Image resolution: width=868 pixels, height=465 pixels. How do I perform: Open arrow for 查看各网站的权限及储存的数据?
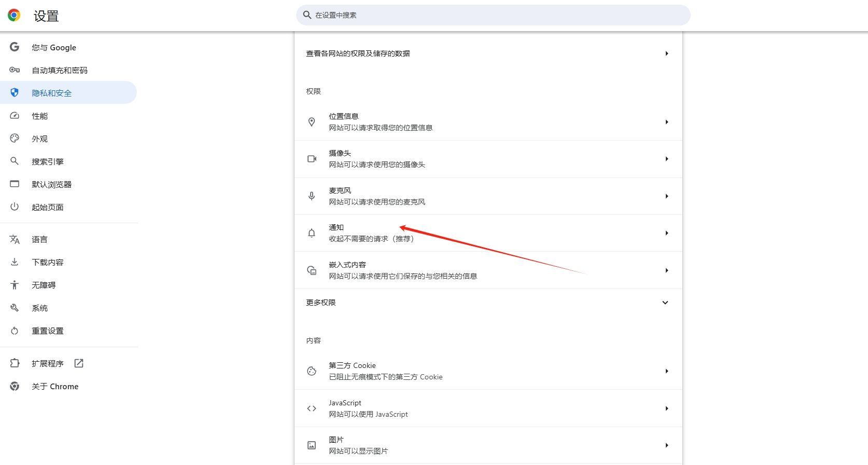tap(667, 53)
